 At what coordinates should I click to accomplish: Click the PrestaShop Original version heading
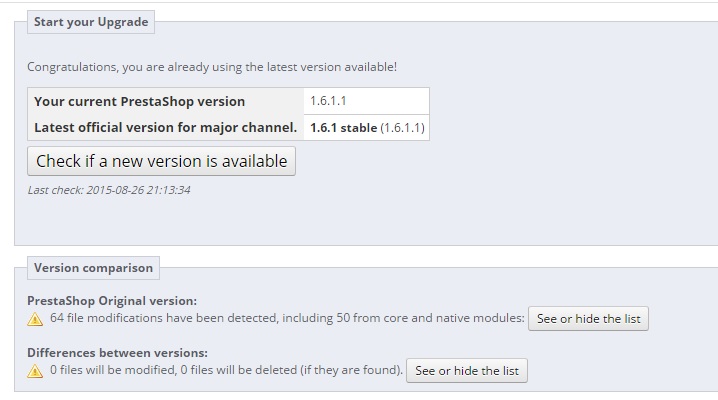112,300
